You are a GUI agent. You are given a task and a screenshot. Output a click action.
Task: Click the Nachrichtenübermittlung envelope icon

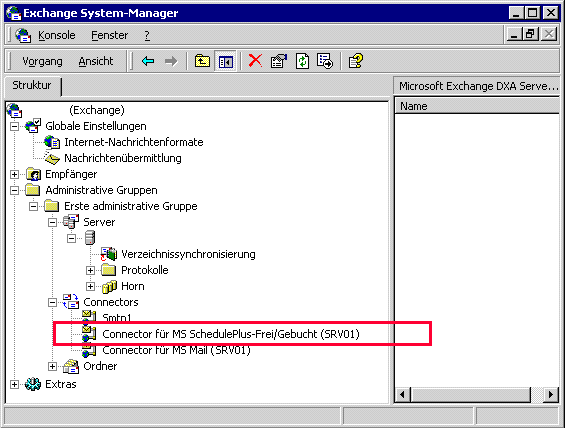click(52, 158)
